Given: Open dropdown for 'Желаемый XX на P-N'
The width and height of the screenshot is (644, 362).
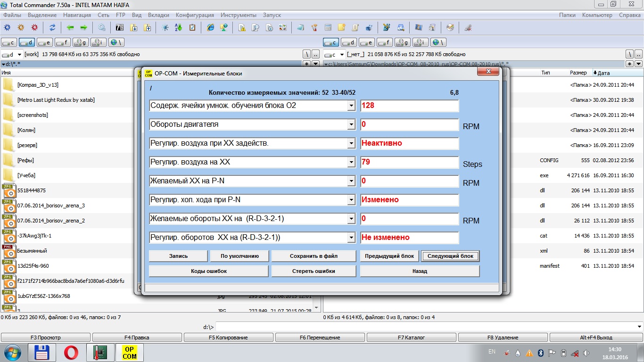Looking at the screenshot, I should (351, 181).
